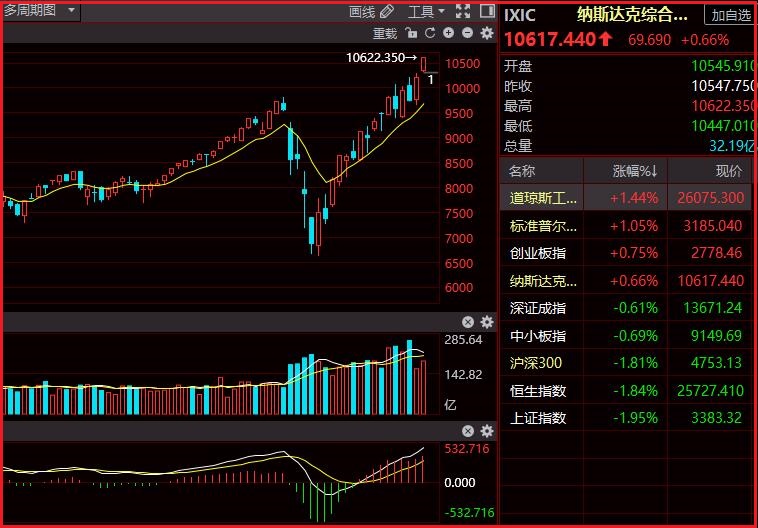The image size is (758, 528).
Task: Click the 总量 value 32.19亿
Action: tap(731, 146)
